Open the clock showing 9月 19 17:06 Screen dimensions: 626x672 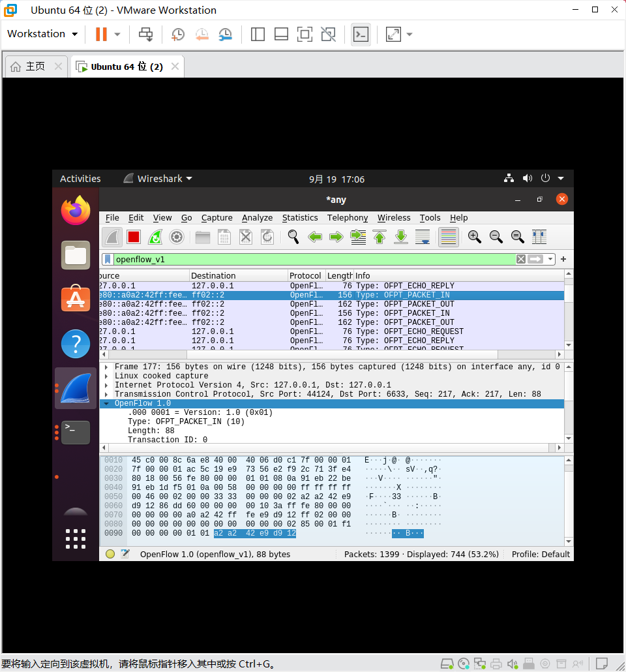click(336, 179)
